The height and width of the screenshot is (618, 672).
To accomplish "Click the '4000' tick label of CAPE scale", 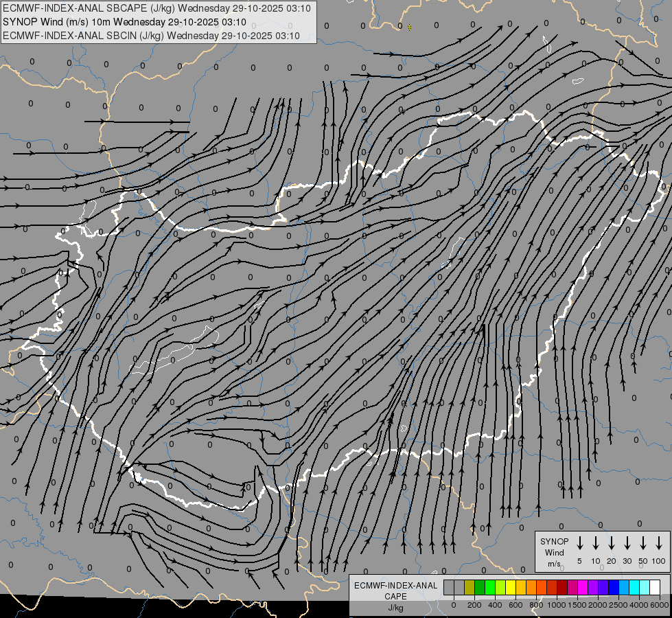I will (639, 605).
